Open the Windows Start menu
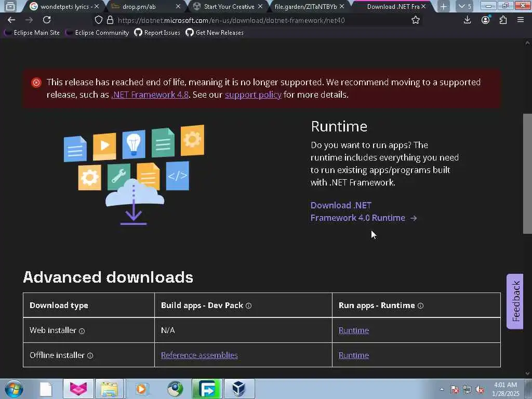The width and height of the screenshot is (532, 399). point(14,389)
